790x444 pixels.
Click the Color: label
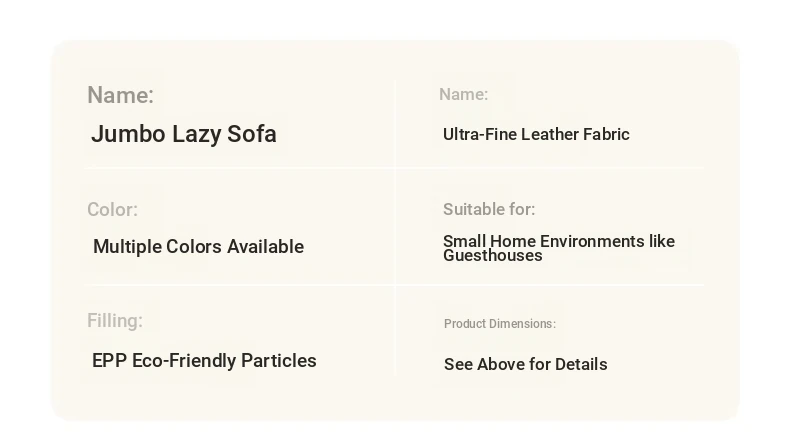tap(112, 210)
